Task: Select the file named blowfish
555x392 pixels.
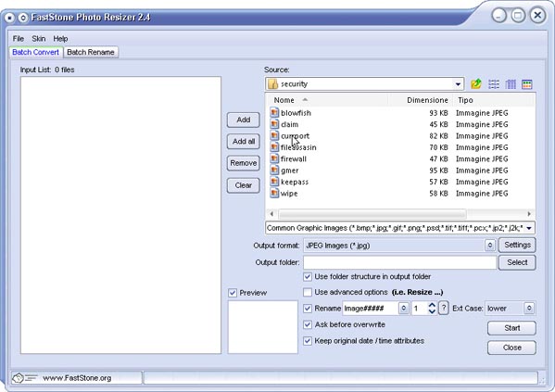Action: pos(296,113)
